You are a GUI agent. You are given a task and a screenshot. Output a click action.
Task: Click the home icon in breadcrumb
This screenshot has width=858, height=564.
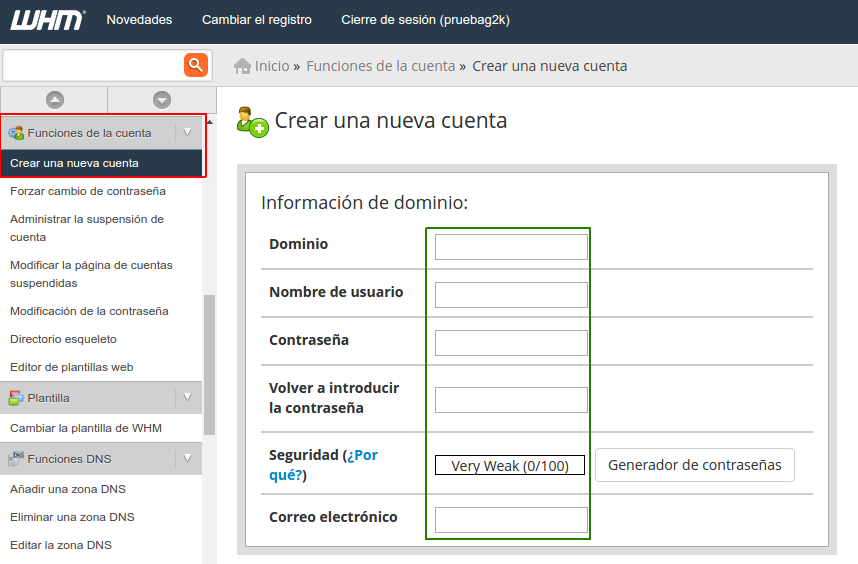click(242, 66)
